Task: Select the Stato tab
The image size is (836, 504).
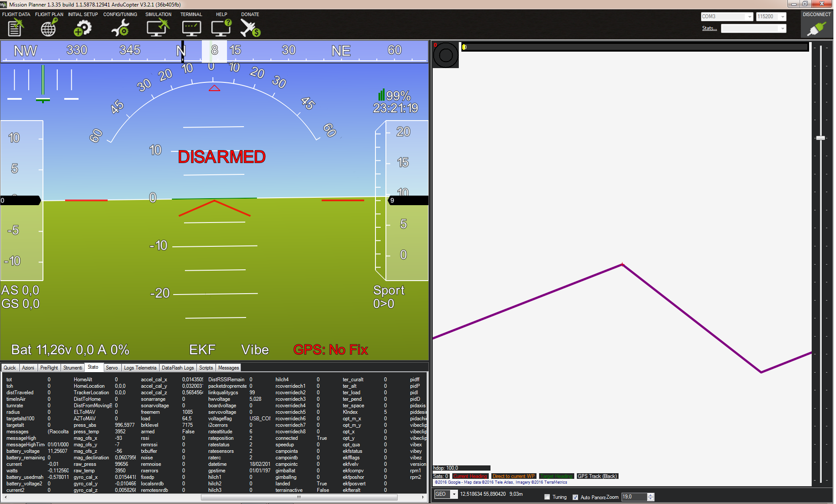Action: tap(93, 367)
